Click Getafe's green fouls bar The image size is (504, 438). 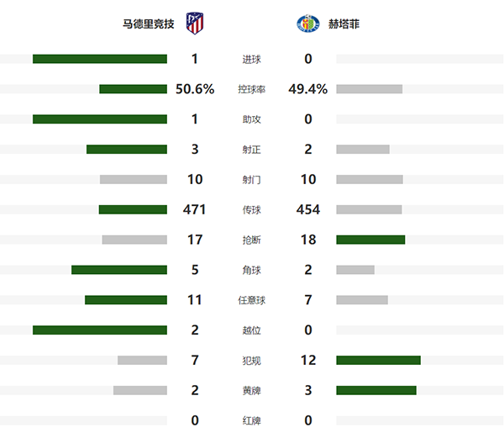378,361
